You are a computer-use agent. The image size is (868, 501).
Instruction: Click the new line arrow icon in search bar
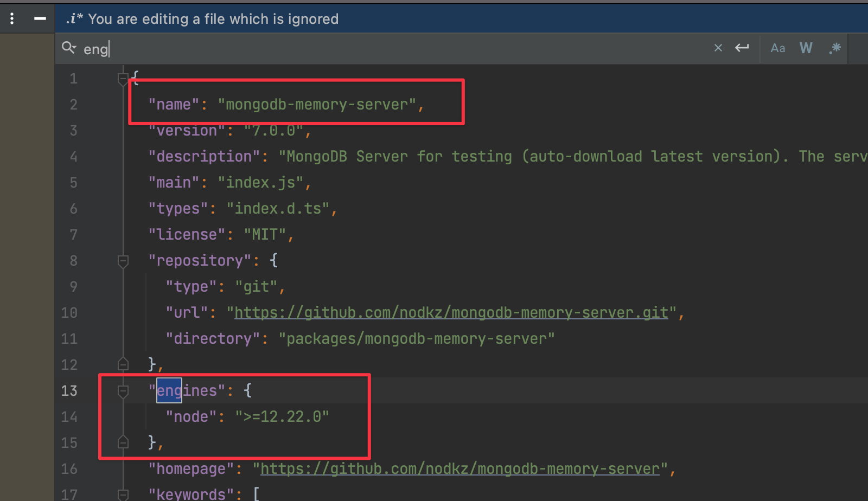pos(742,48)
